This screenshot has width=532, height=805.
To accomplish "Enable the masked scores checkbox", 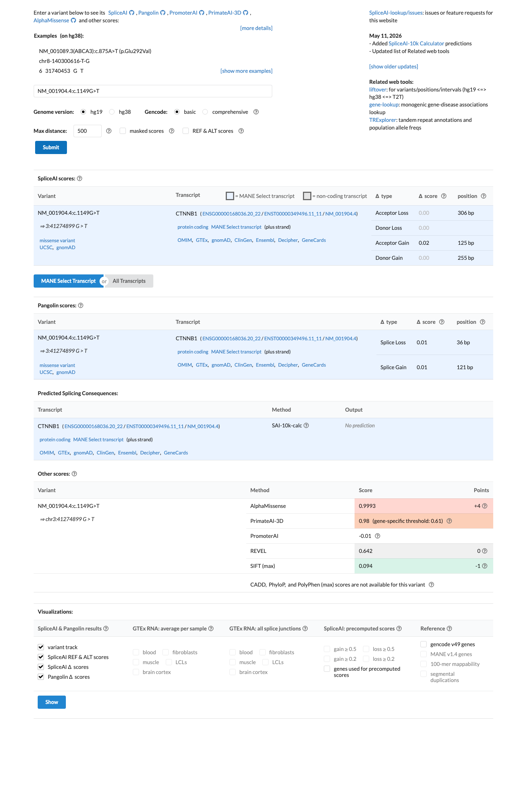I will (123, 131).
